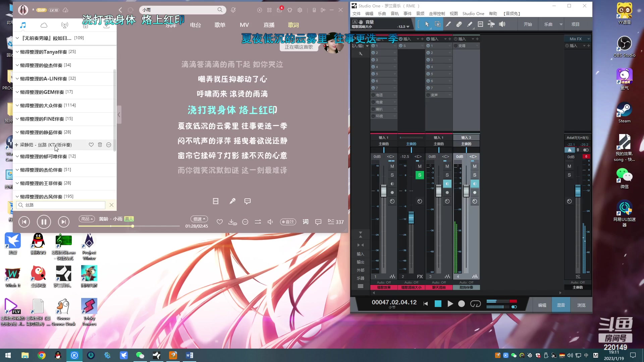Open mail messages icon with badge 4
The width and height of the screenshot is (644, 362).
[x=279, y=10]
